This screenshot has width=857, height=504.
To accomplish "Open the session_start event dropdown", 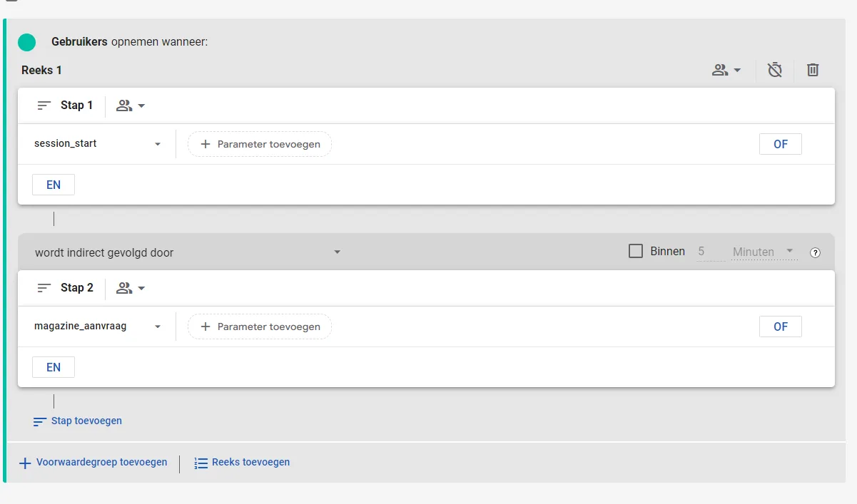I will [98, 144].
